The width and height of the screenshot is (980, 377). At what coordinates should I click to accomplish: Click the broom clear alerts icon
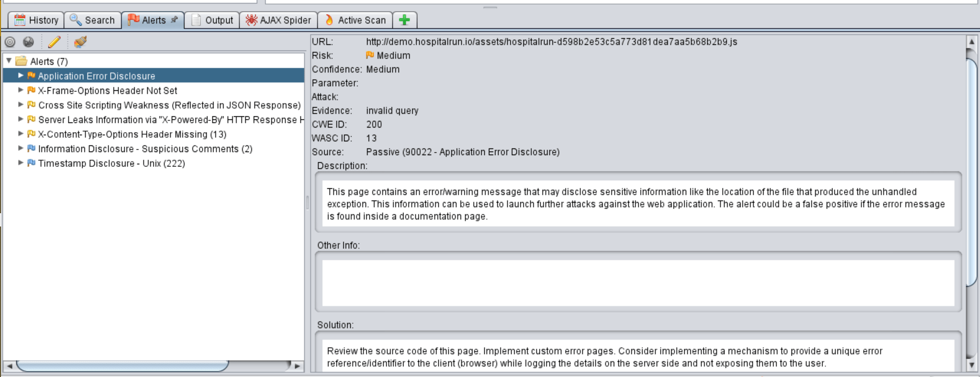80,42
